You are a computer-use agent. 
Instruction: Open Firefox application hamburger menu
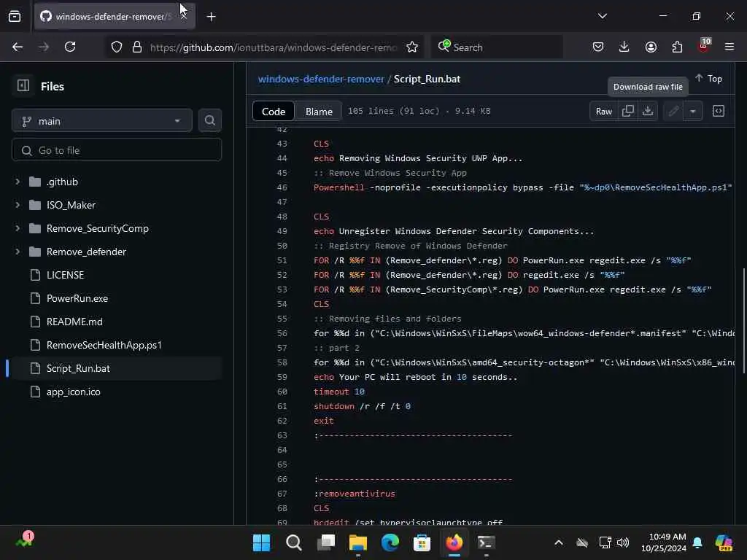729,47
